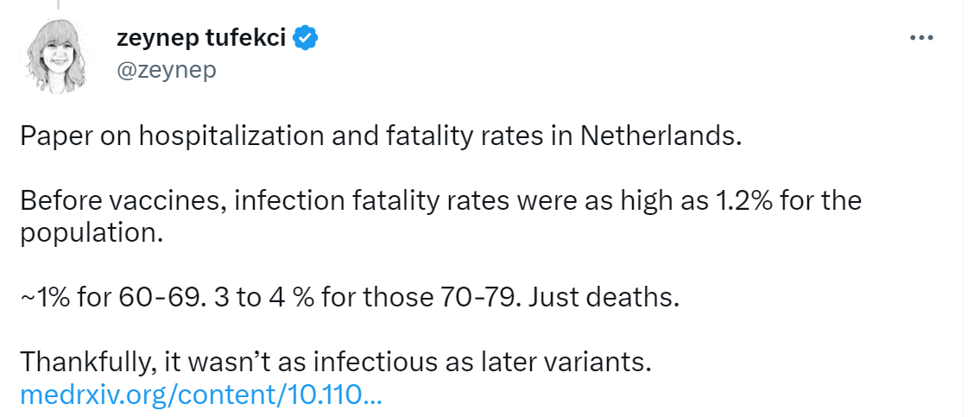Image resolution: width=980 pixels, height=417 pixels.
Task: Click the thread connector line above avatar
Action: coord(56,5)
